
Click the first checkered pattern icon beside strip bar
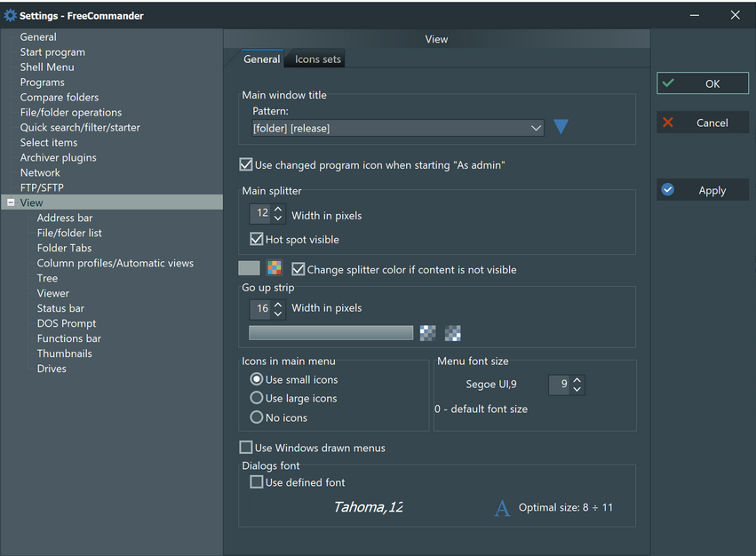tap(427, 333)
